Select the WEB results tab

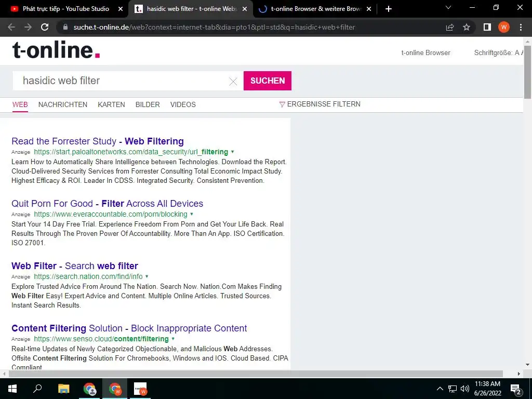pos(20,104)
